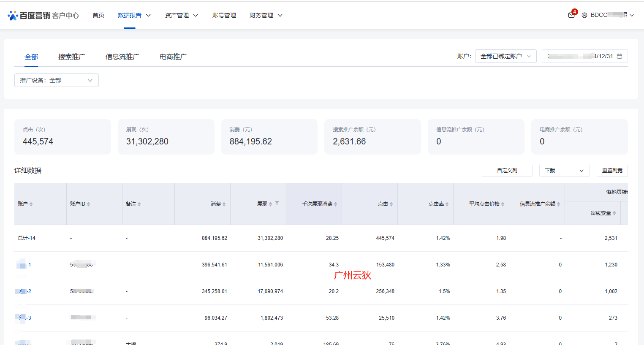This screenshot has height=345, width=644.
Task: Open the 财务管理 menu
Action: pyautogui.click(x=266, y=15)
